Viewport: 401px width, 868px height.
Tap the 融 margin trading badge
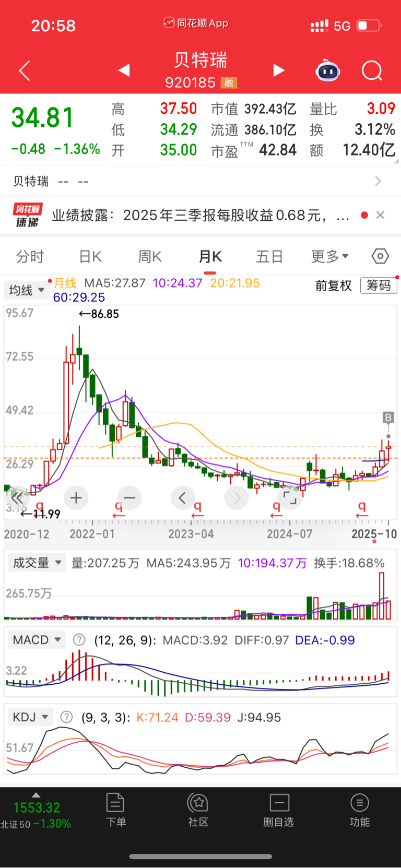tap(229, 82)
